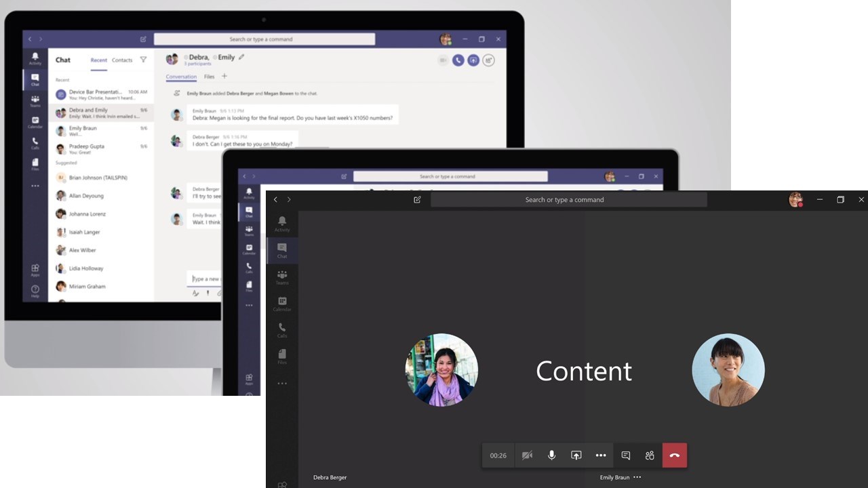Screen dimensions: 868x488
Task: Open the share content tray in call toolbar
Action: tap(576, 455)
